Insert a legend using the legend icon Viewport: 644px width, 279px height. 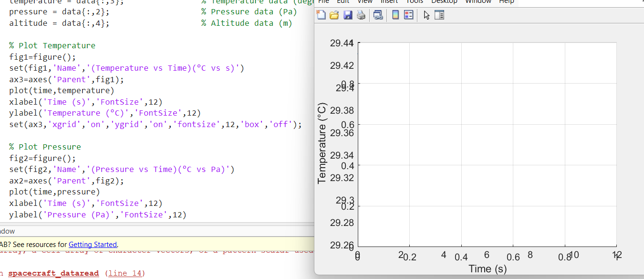coord(409,15)
